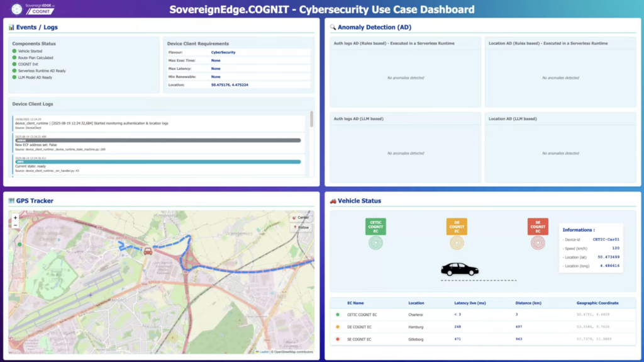The width and height of the screenshot is (644, 362).
Task: Select the green CETIC COGNIT EC signal icon
Action: [x=375, y=243]
